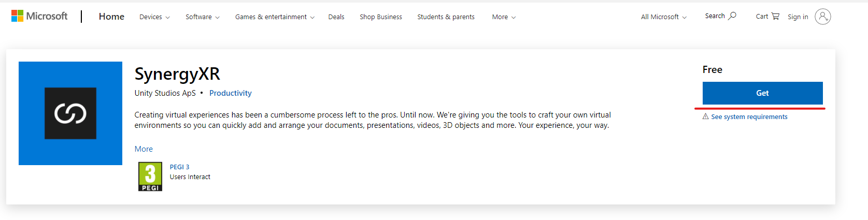
Task: Click the SynergyXR app logo tile
Action: (70, 113)
